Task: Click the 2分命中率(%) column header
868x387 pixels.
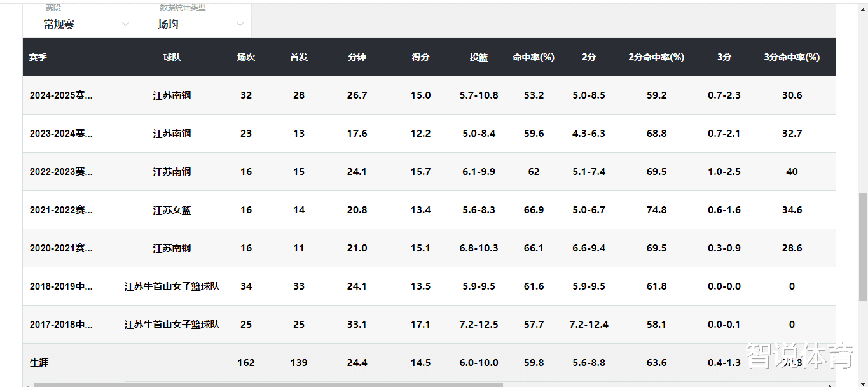Action: tap(656, 57)
